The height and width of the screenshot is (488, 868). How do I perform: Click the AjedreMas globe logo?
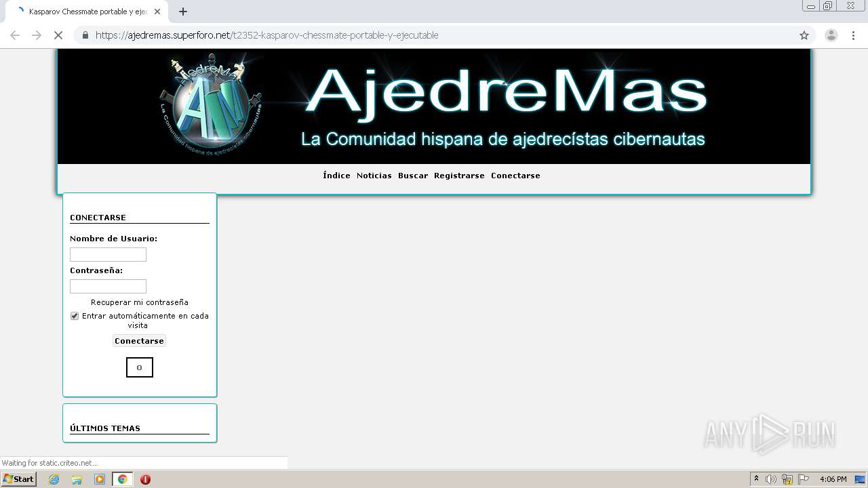point(211,106)
